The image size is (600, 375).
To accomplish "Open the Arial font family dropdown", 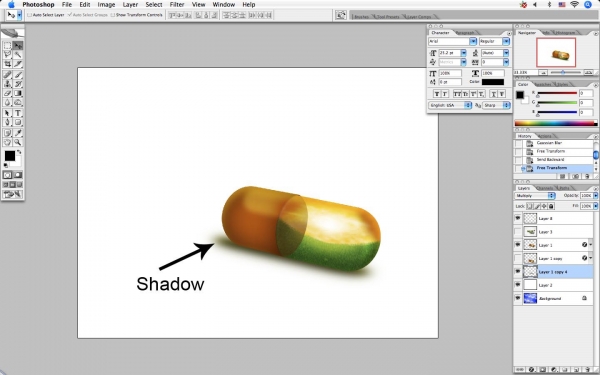I will click(473, 41).
